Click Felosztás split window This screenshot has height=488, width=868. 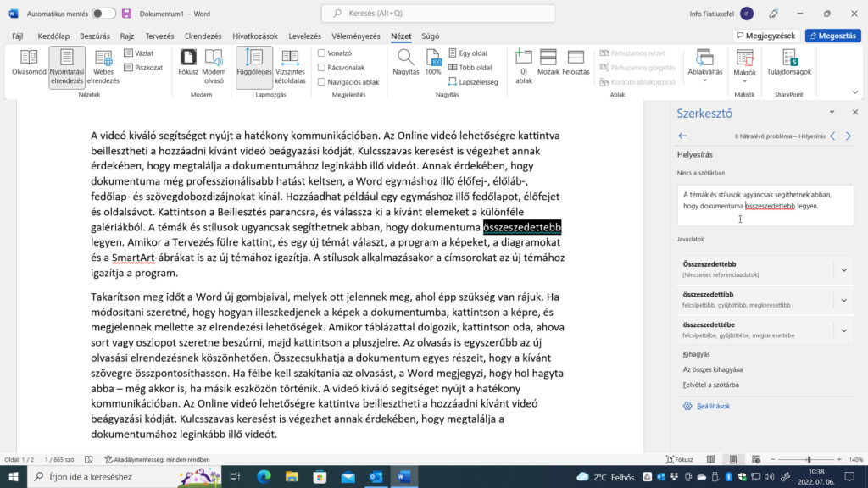pyautogui.click(x=576, y=62)
